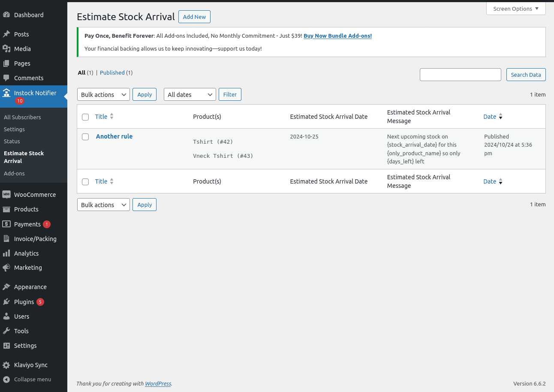The image size is (554, 392).
Task: Click the Tools wrench icon
Action: [6, 331]
